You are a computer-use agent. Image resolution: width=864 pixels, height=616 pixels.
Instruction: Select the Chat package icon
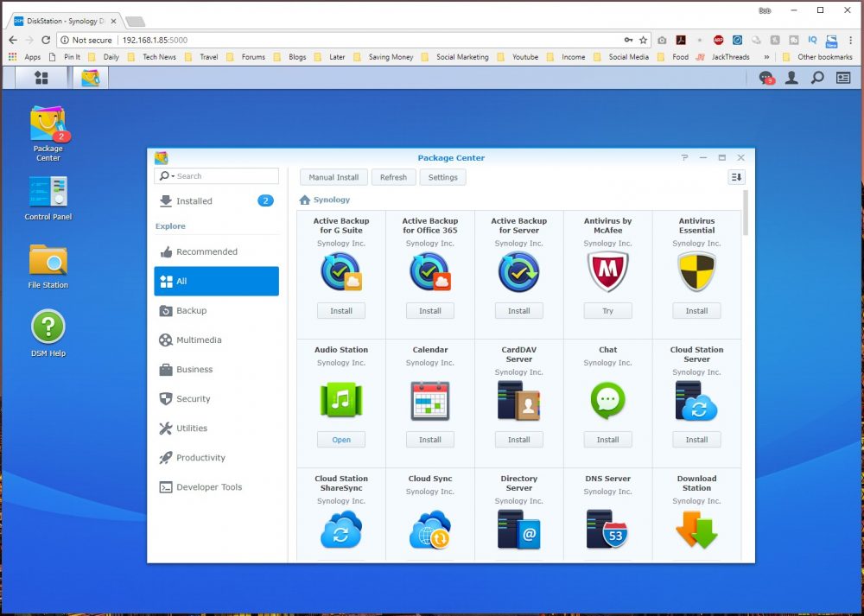coord(607,401)
